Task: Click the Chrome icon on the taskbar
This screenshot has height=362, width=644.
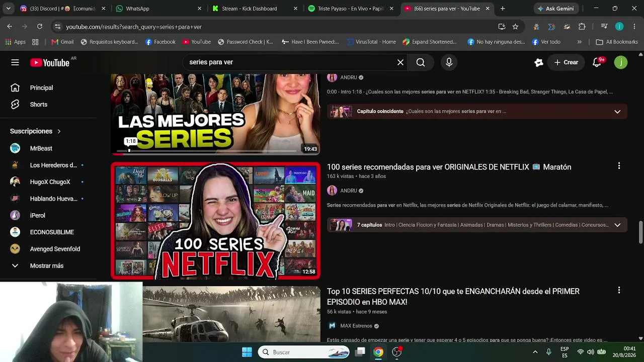Action: click(x=378, y=352)
